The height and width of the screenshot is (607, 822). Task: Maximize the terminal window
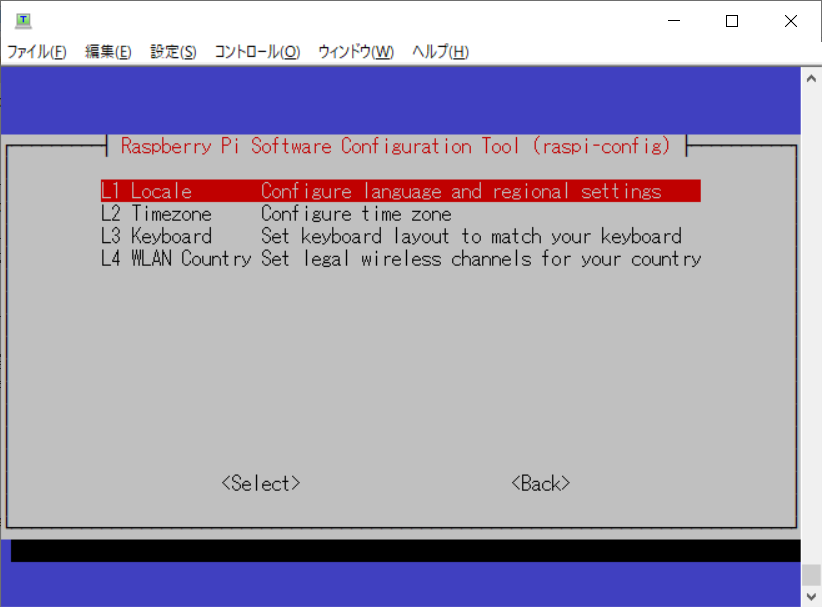pos(732,21)
